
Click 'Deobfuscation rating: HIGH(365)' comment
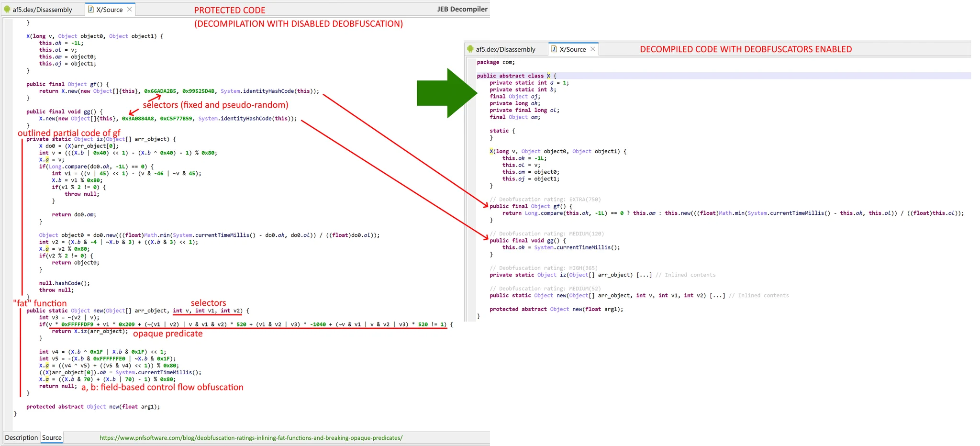[x=544, y=268]
